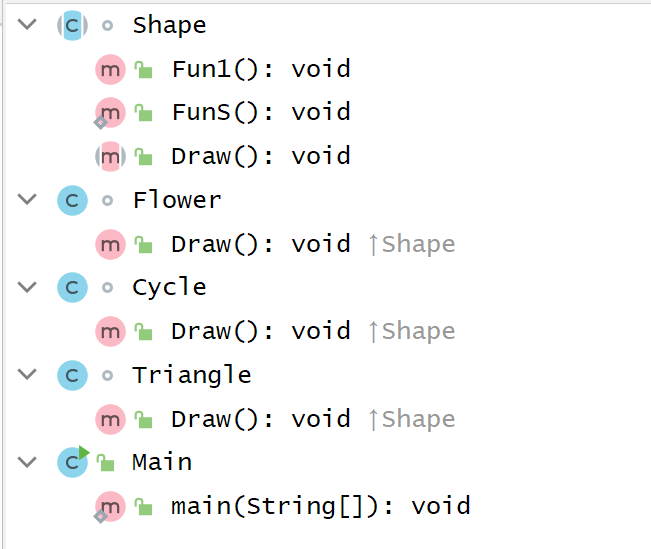Collapse the Triangle class node
The height and width of the screenshot is (549, 651).
click(x=27, y=375)
